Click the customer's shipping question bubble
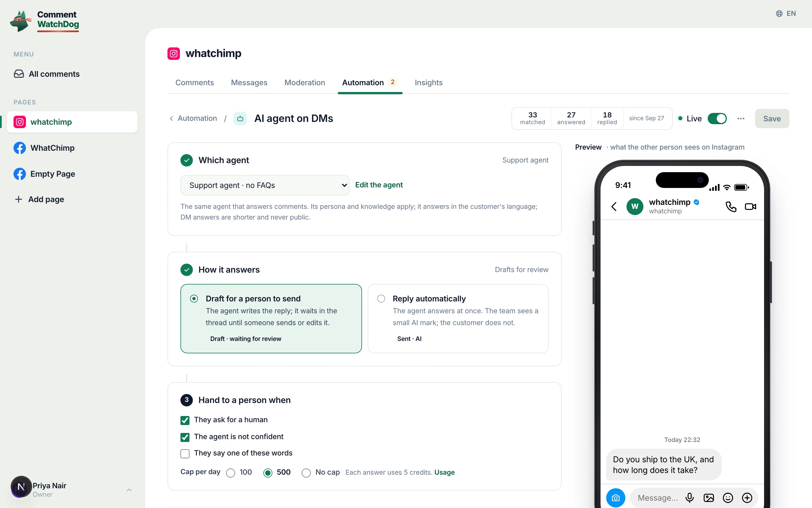812x508 pixels. [663, 465]
